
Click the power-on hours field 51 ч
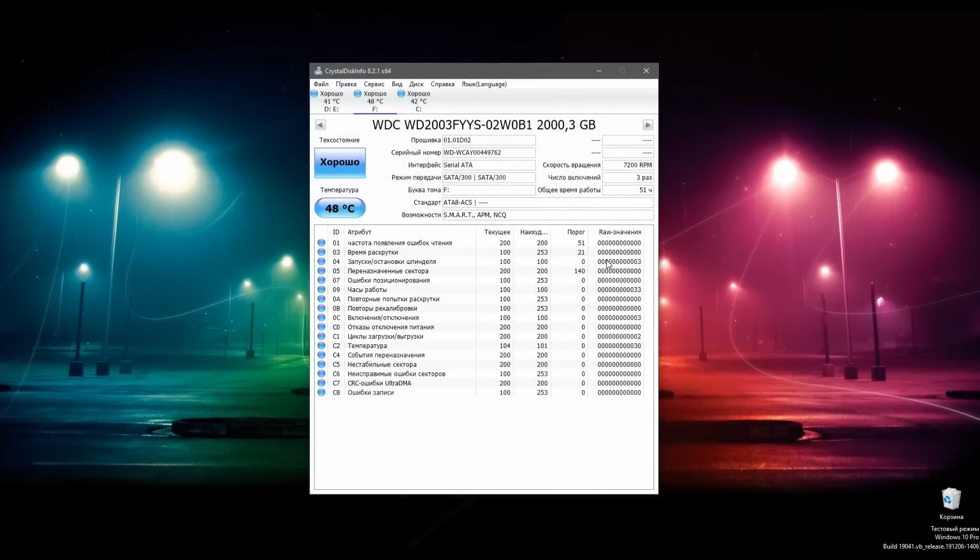pos(628,190)
